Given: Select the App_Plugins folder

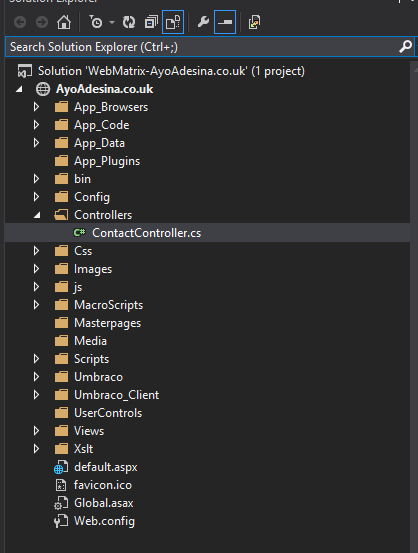Looking at the screenshot, I should 107,161.
